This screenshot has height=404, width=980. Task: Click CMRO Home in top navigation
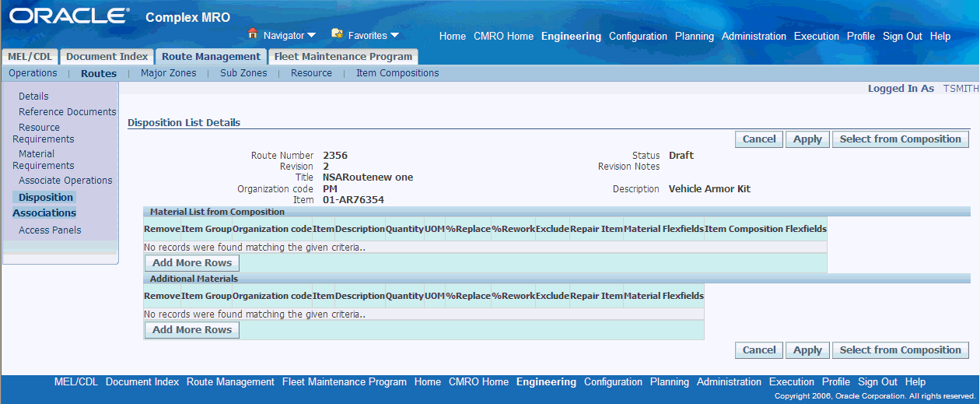(x=503, y=37)
